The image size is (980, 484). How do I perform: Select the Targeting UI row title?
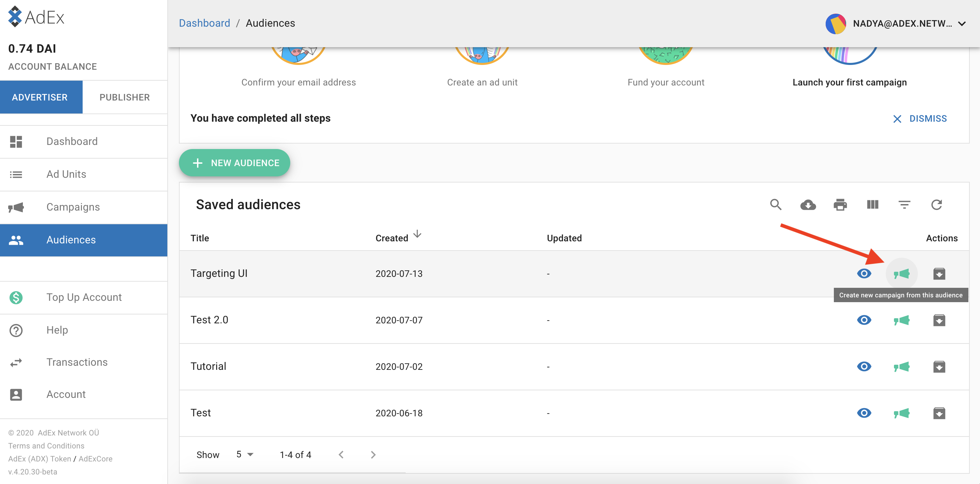pos(219,273)
